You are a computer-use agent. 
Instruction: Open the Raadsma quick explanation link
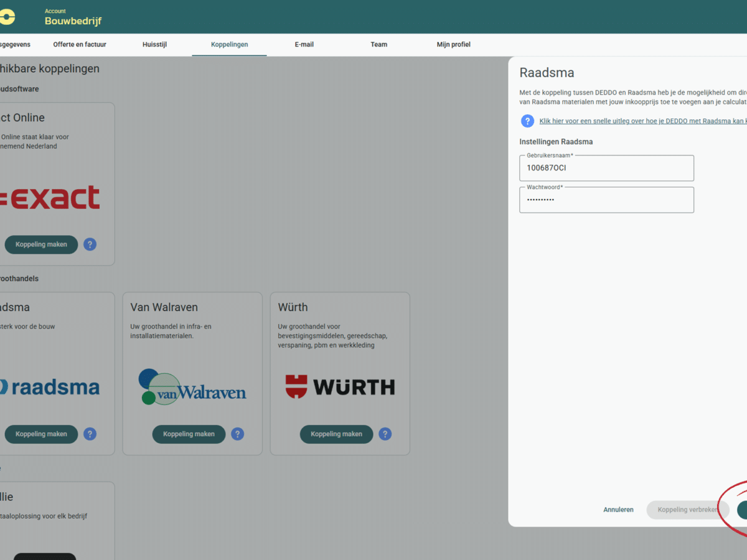pos(643,121)
